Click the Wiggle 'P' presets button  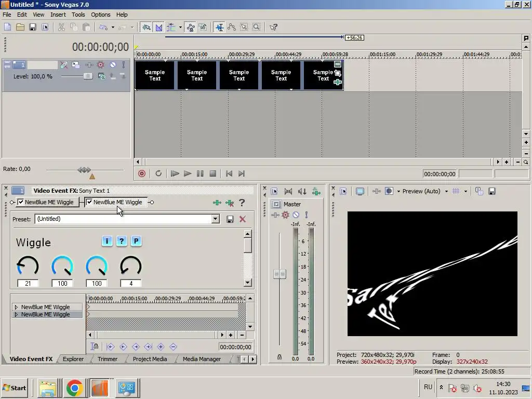coord(136,241)
